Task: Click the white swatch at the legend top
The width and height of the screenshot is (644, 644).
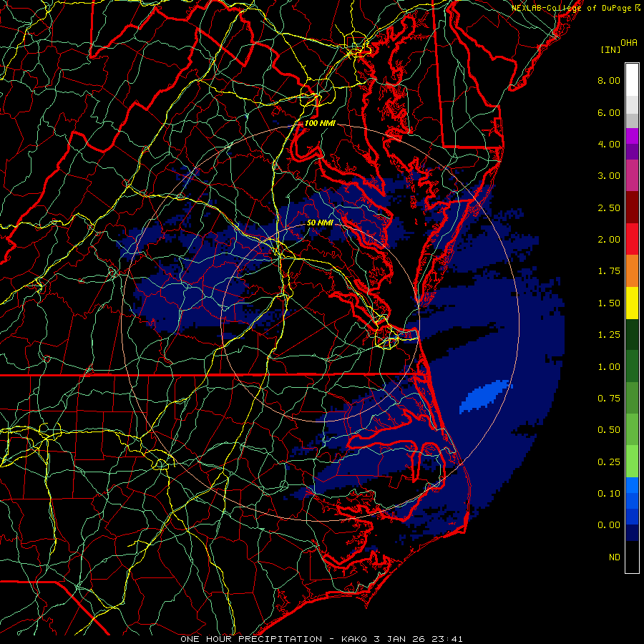Action: click(x=632, y=80)
